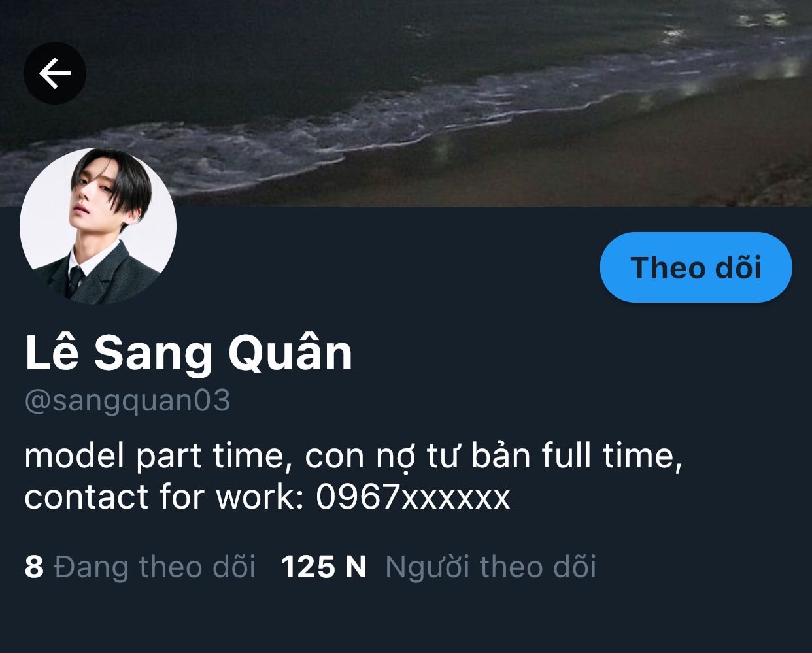Click the following count number 8

coord(34,567)
